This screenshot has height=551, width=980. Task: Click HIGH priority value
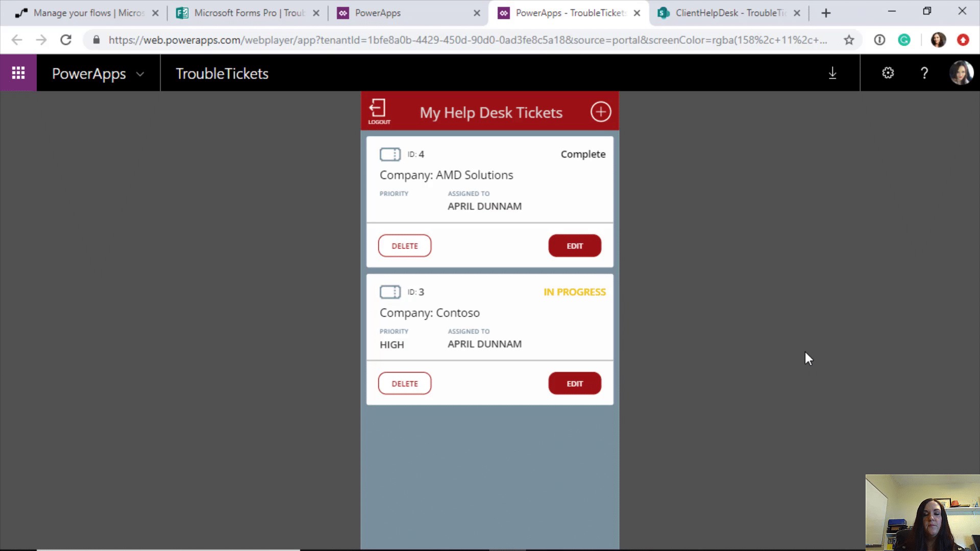click(x=391, y=345)
